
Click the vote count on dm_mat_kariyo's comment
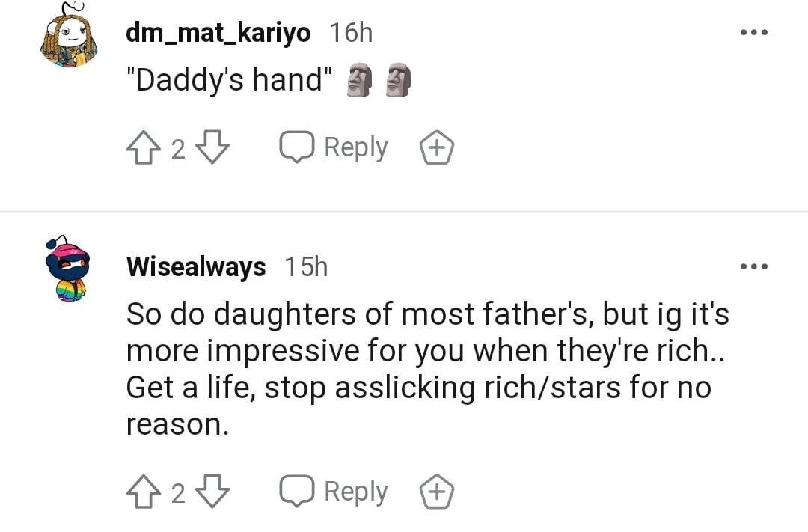177,149
